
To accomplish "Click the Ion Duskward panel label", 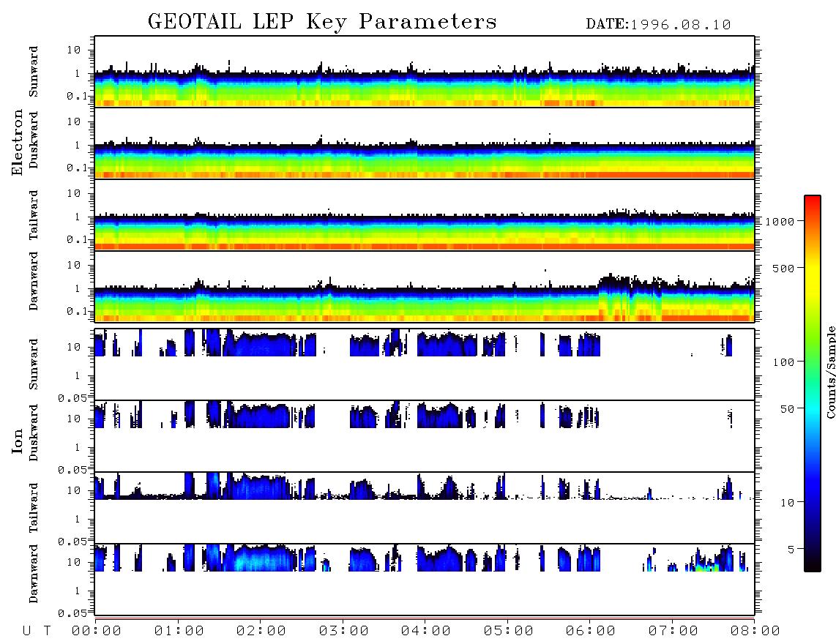I will coord(34,433).
